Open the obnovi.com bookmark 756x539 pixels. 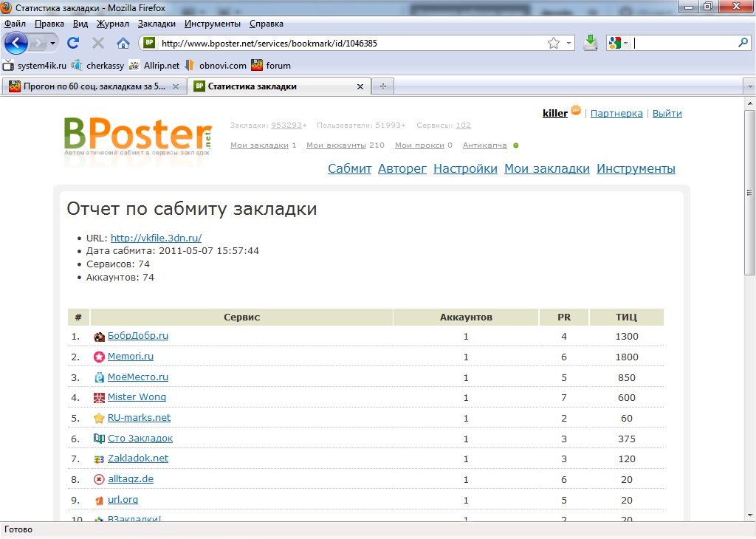[216, 66]
